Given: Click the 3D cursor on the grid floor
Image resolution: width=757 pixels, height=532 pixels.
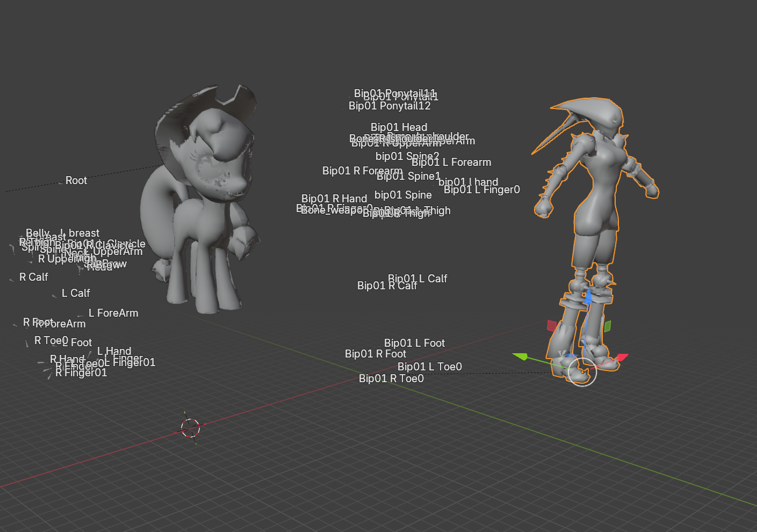Looking at the screenshot, I should click(x=190, y=428).
